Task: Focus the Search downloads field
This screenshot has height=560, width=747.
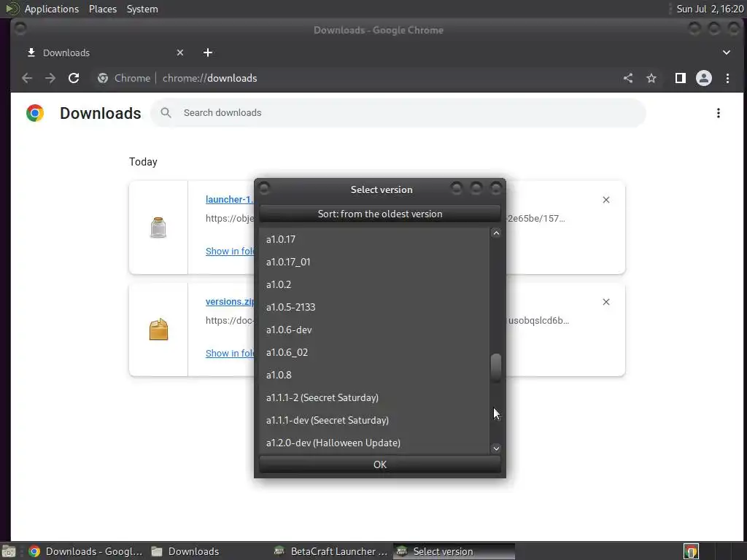Action: pos(398,113)
